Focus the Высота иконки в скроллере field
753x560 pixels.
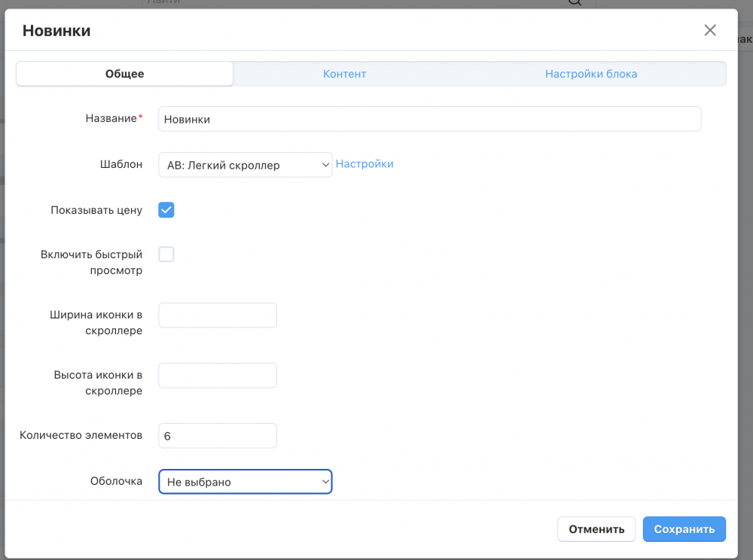click(218, 376)
